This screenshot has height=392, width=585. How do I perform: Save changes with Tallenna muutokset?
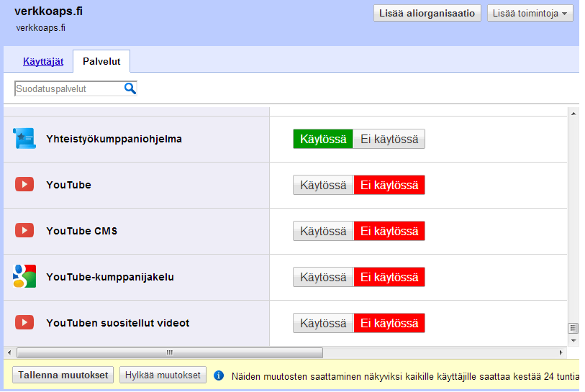click(x=63, y=375)
